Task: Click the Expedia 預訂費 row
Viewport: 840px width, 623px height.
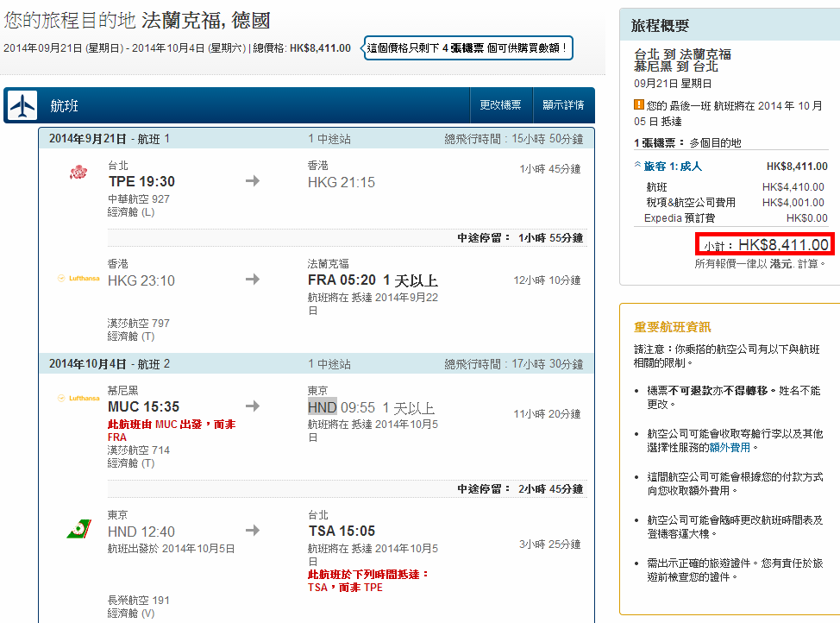Action: (736, 218)
